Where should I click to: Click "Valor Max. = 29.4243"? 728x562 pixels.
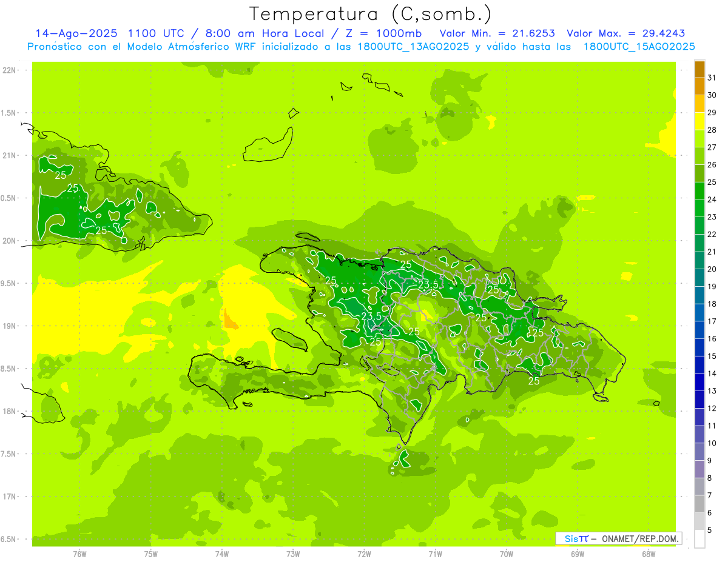click(x=627, y=33)
